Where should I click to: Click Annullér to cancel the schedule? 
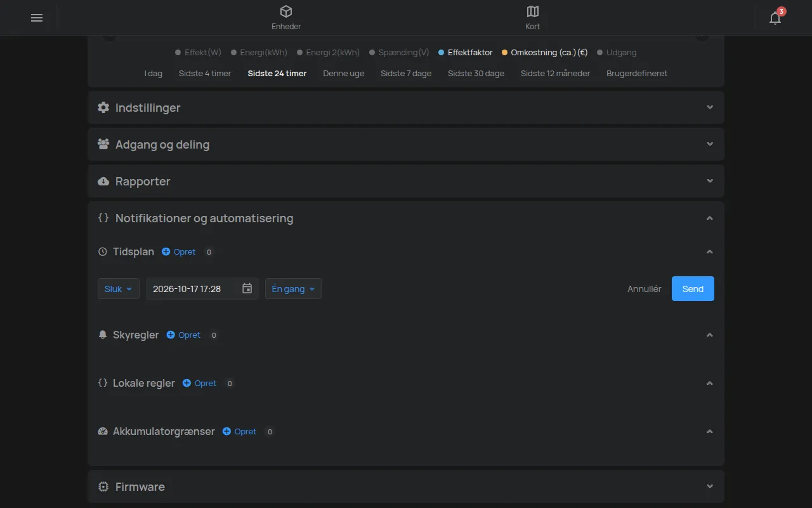pos(645,289)
